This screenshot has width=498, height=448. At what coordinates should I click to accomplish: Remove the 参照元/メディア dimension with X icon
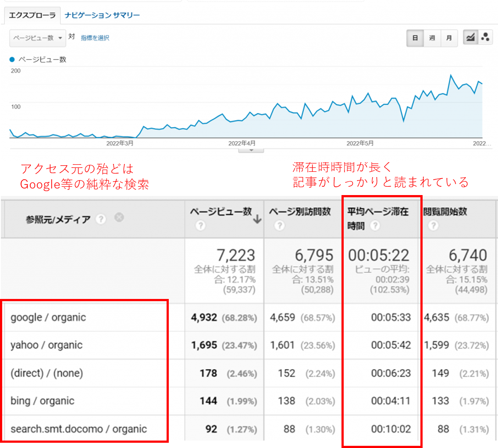click(119, 217)
